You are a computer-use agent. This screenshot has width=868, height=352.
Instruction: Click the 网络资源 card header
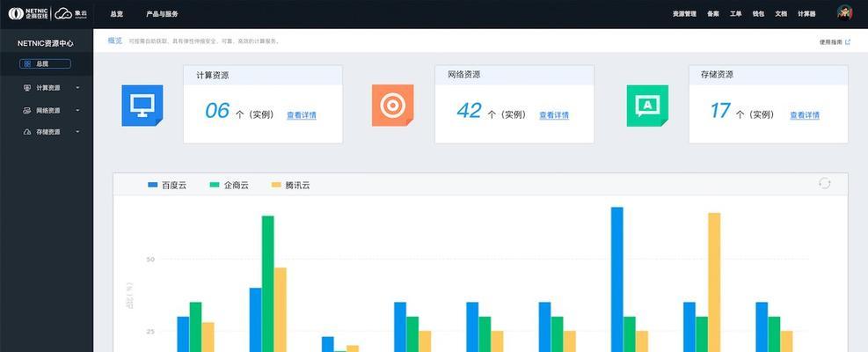click(x=514, y=75)
